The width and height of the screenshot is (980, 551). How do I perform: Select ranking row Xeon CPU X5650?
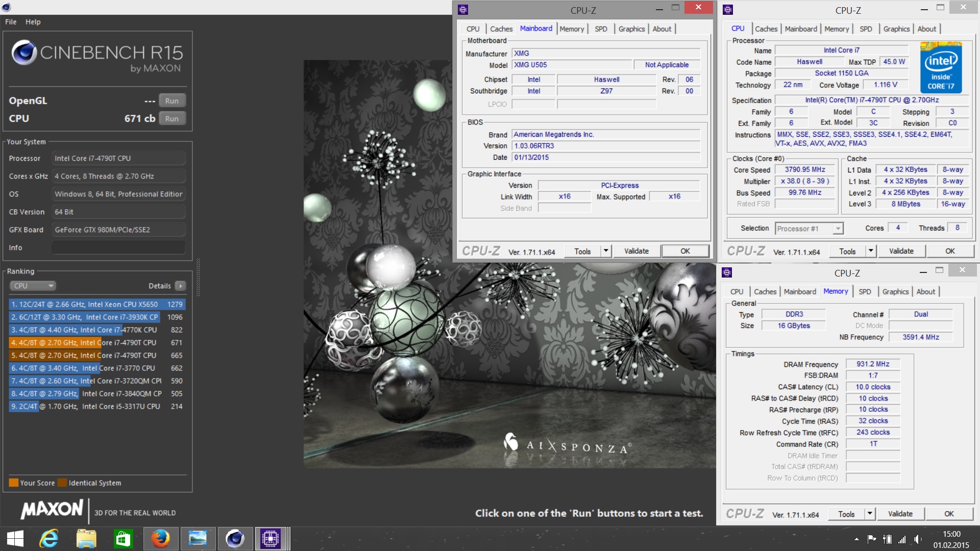coord(97,304)
